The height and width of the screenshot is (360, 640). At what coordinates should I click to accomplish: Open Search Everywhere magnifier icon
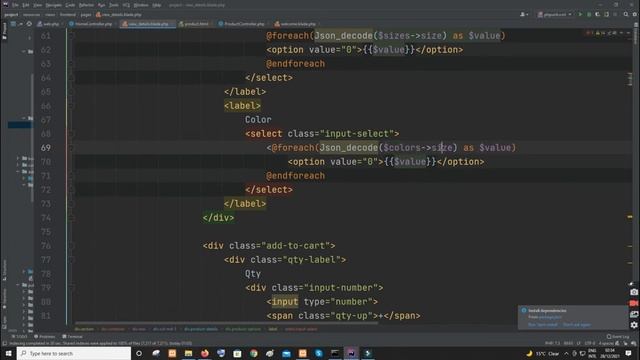pyautogui.click(x=626, y=15)
